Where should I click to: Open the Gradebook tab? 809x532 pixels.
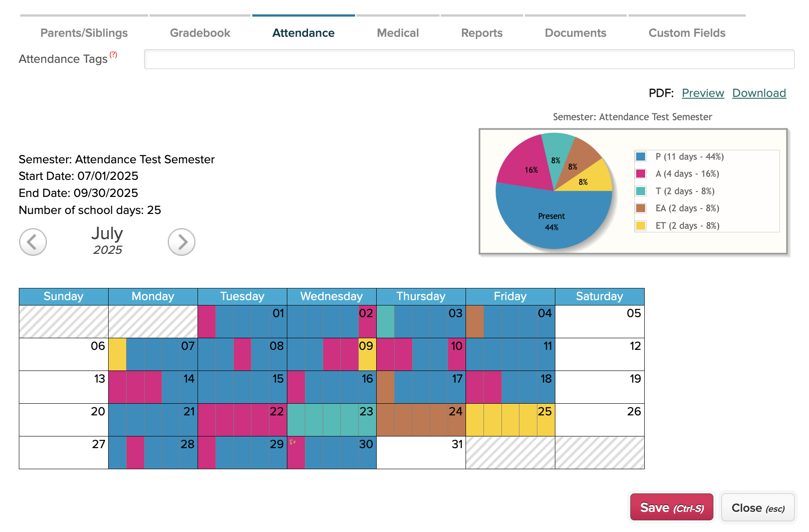[x=200, y=33]
